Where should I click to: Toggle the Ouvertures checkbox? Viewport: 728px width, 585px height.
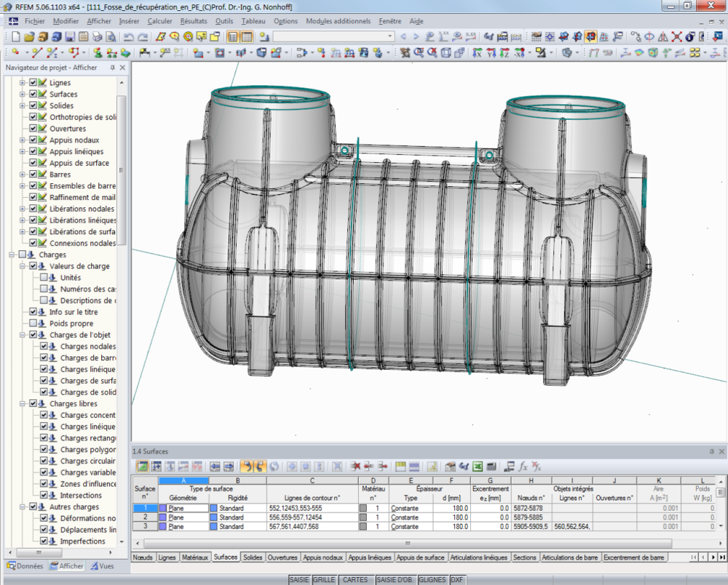33,129
